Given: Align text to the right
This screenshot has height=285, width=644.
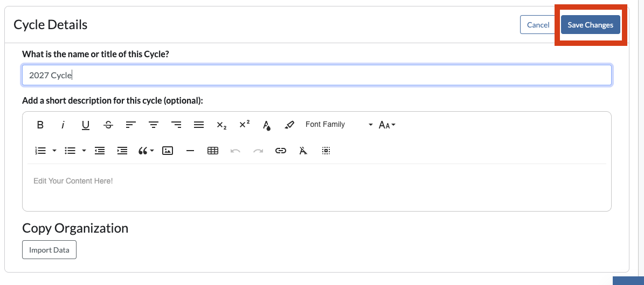Looking at the screenshot, I should tap(176, 125).
